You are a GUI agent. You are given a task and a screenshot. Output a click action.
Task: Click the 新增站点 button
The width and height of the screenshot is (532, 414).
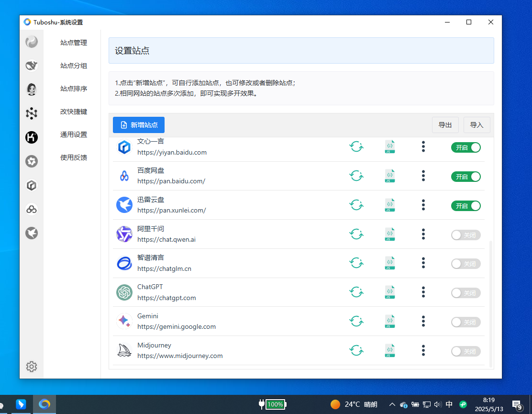tap(138, 125)
